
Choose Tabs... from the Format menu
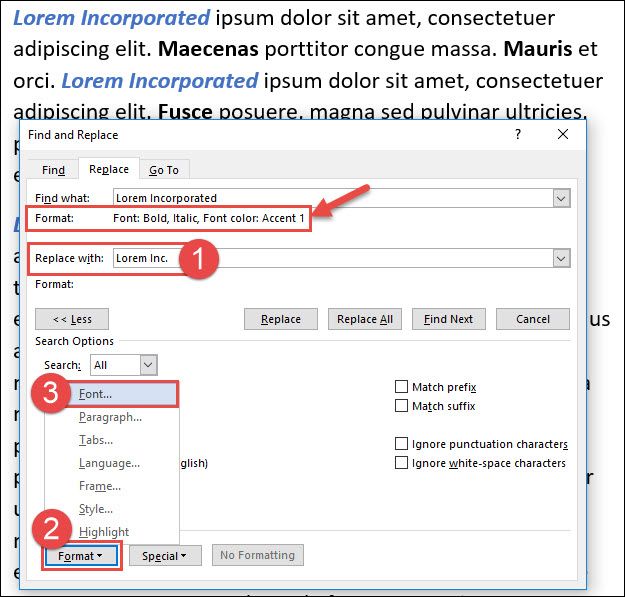point(112,440)
